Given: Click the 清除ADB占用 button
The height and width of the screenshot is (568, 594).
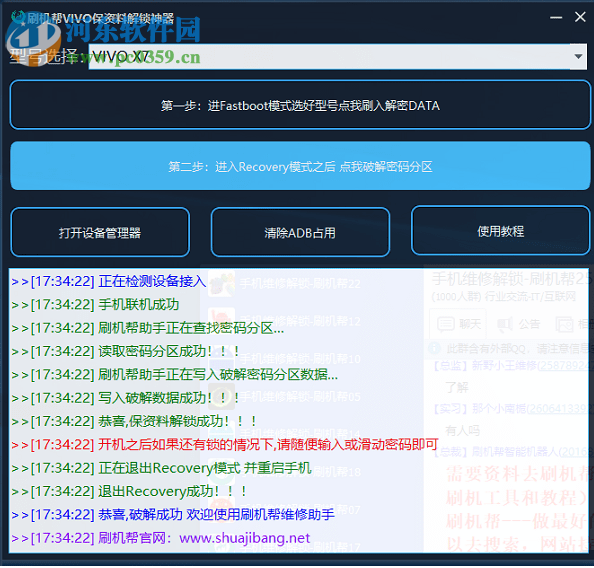Looking at the screenshot, I should (300, 232).
